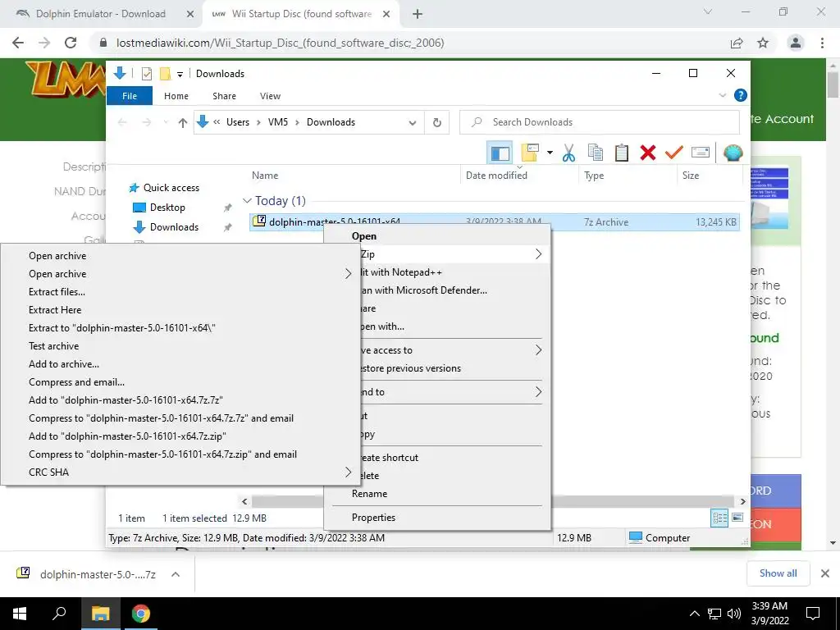The width and height of the screenshot is (840, 630).
Task: Switch to the Dolphin Emulator - Download tab
Action: pos(101,14)
